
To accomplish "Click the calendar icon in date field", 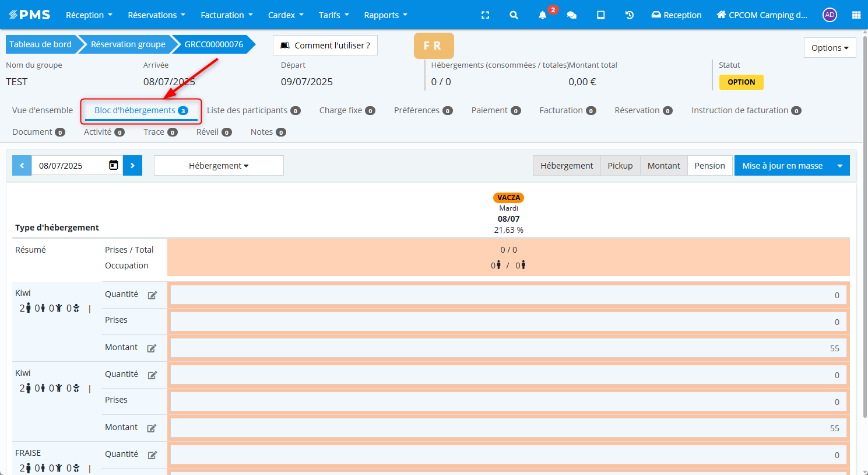I will (x=114, y=165).
